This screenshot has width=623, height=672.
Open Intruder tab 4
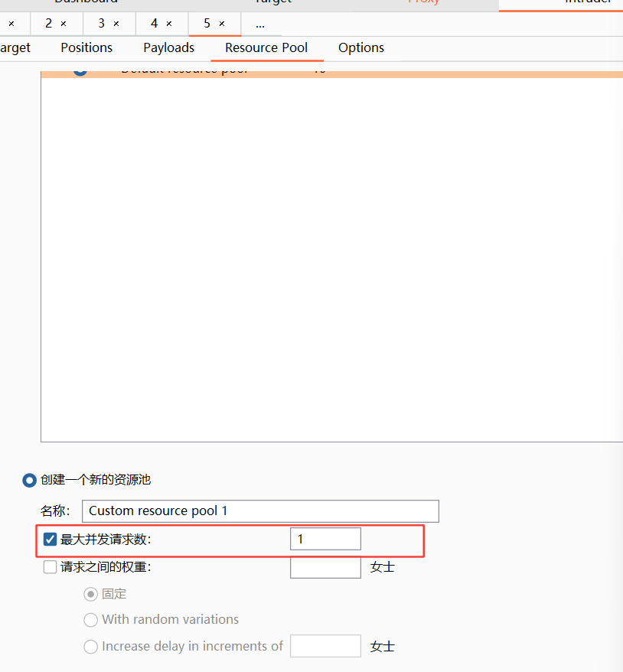click(155, 24)
